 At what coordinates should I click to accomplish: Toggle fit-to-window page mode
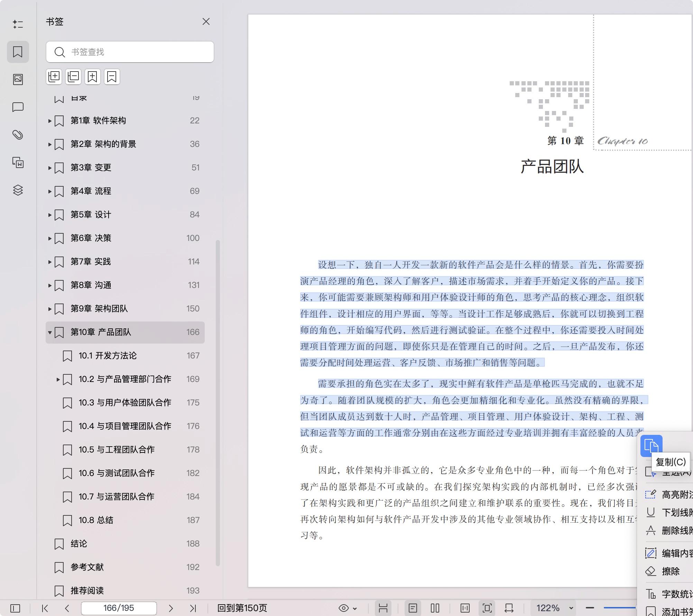[x=487, y=607]
